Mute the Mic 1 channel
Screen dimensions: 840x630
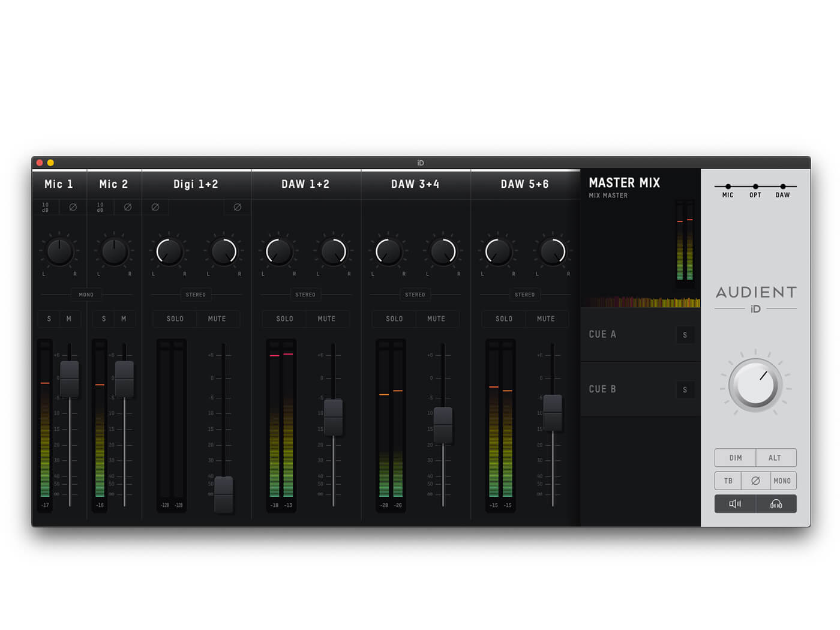coord(68,319)
